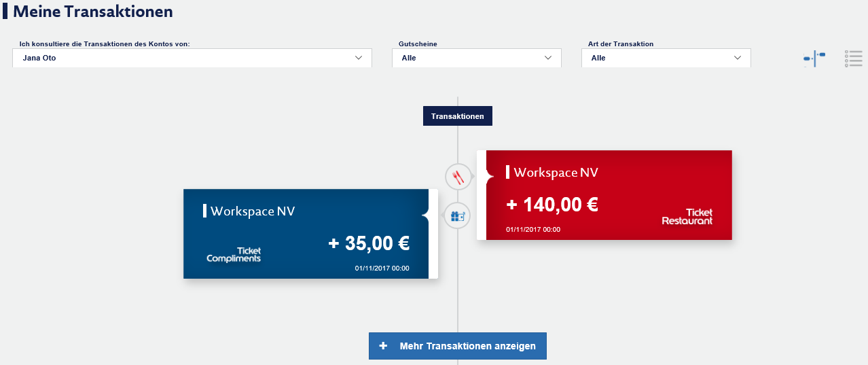Switch to timeline view icon

point(814,58)
